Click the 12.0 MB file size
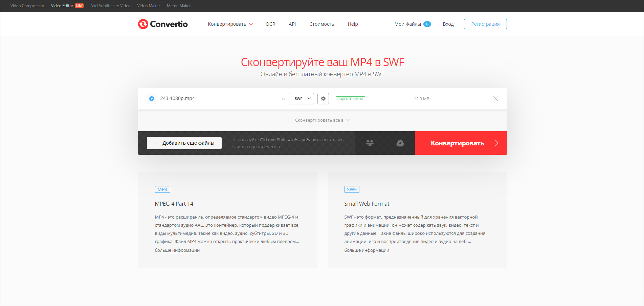This screenshot has width=644, height=306. point(421,99)
